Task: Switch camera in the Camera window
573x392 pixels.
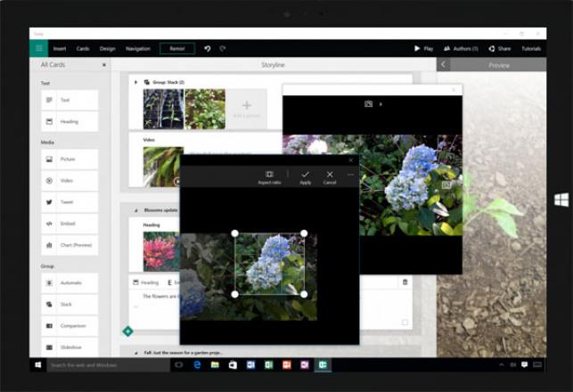Action: [368, 104]
